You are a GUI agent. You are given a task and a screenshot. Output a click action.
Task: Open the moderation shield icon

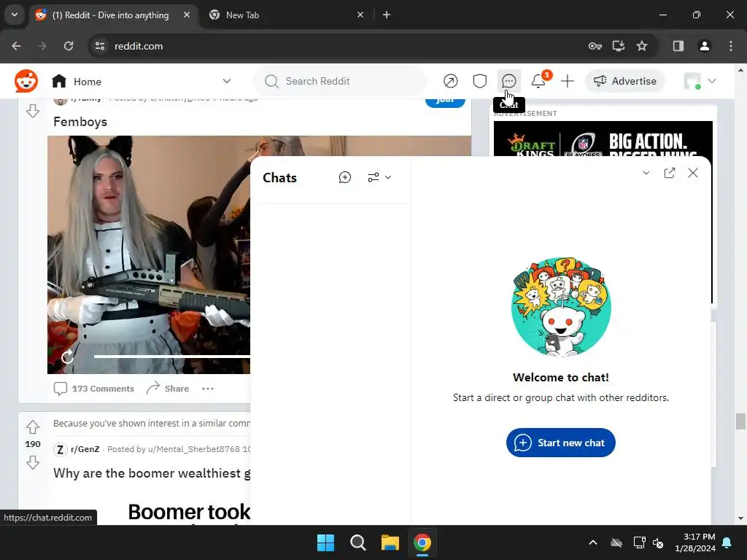click(x=480, y=81)
